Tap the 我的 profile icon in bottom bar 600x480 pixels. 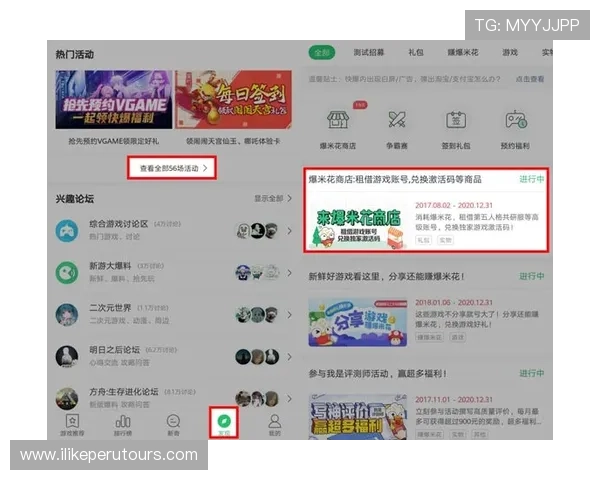(x=274, y=421)
